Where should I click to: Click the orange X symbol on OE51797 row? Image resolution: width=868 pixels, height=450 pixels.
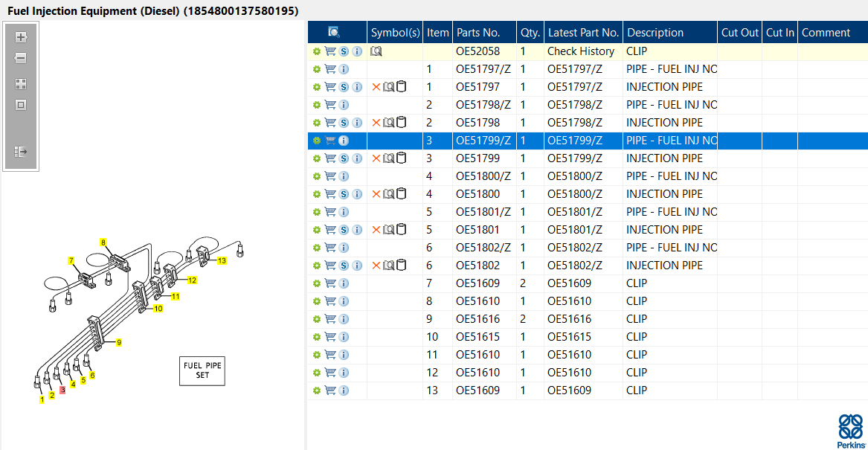[376, 87]
